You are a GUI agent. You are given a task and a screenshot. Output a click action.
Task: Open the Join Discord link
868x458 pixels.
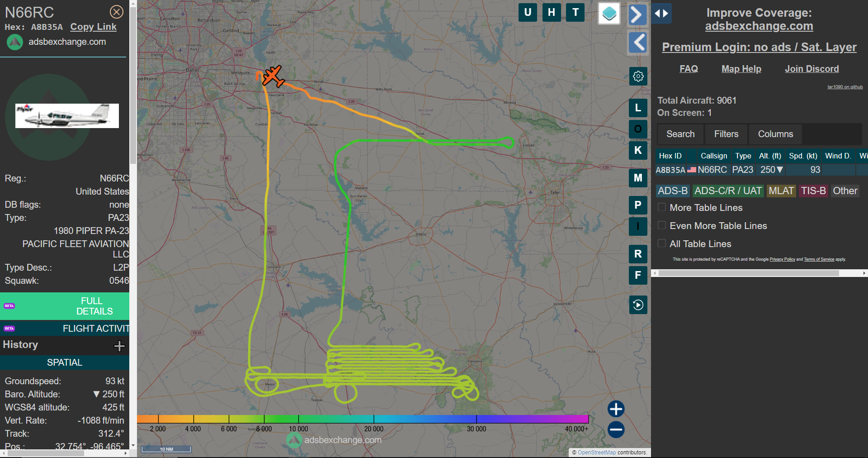coord(812,69)
